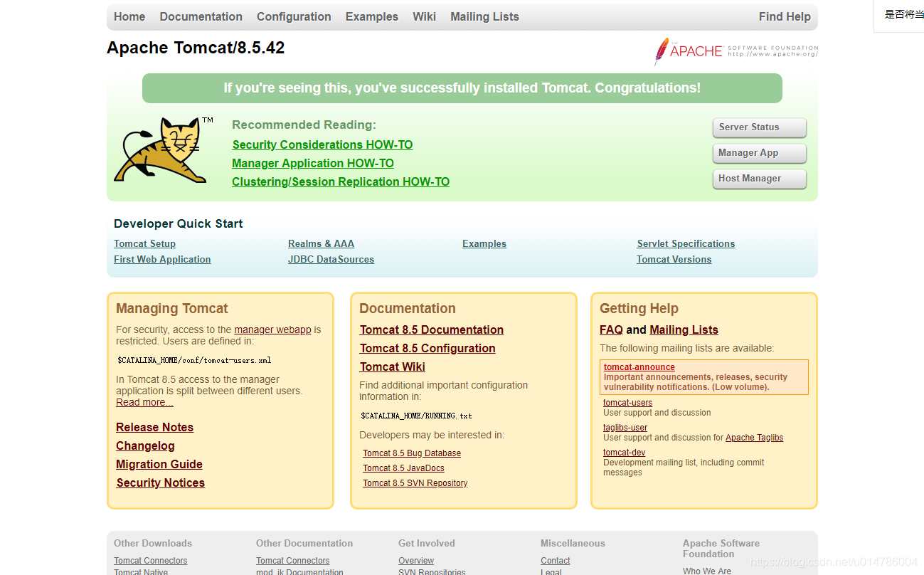Open Tomcat 8.5 SVN Repository link
924x575 pixels.
(415, 483)
